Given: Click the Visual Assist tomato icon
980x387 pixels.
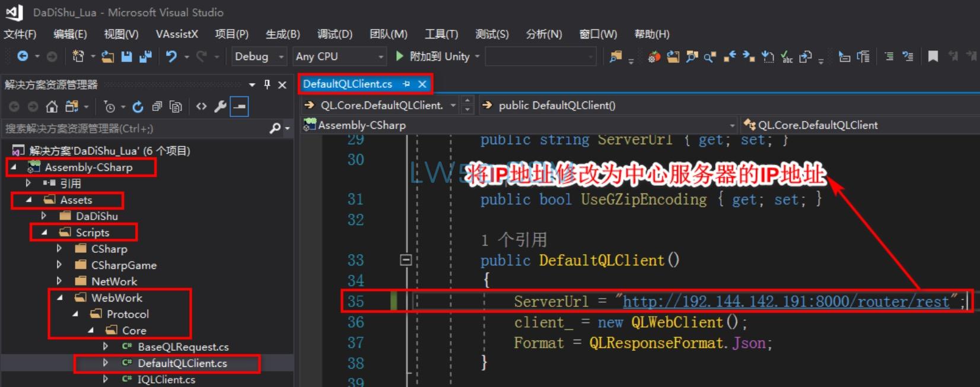Looking at the screenshot, I should pyautogui.click(x=654, y=57).
